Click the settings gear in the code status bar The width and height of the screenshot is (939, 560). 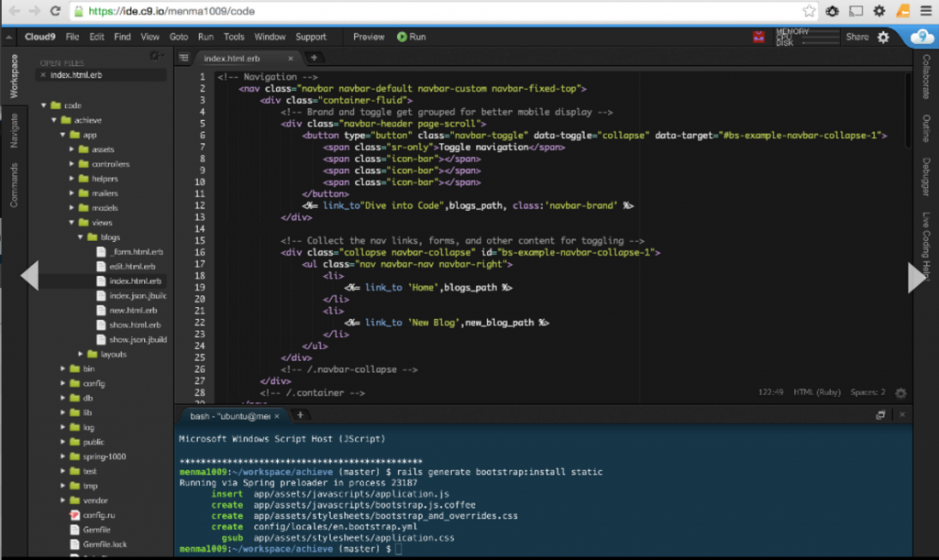(901, 391)
